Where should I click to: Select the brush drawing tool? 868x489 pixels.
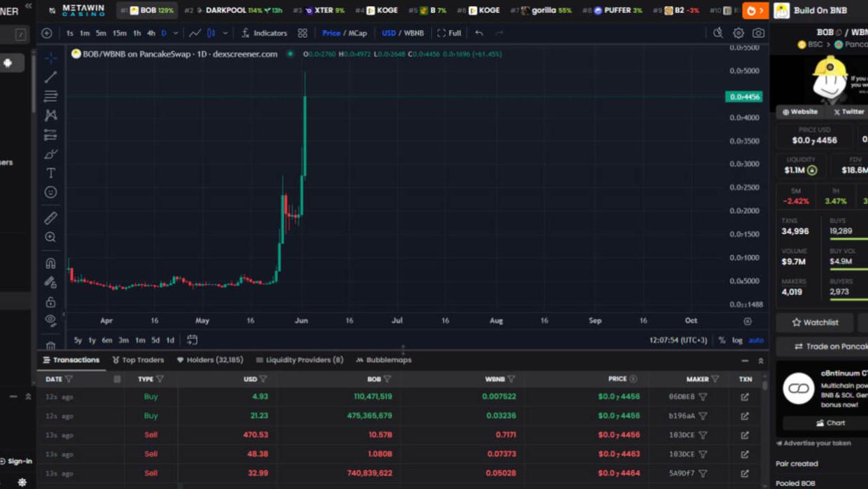[50, 154]
